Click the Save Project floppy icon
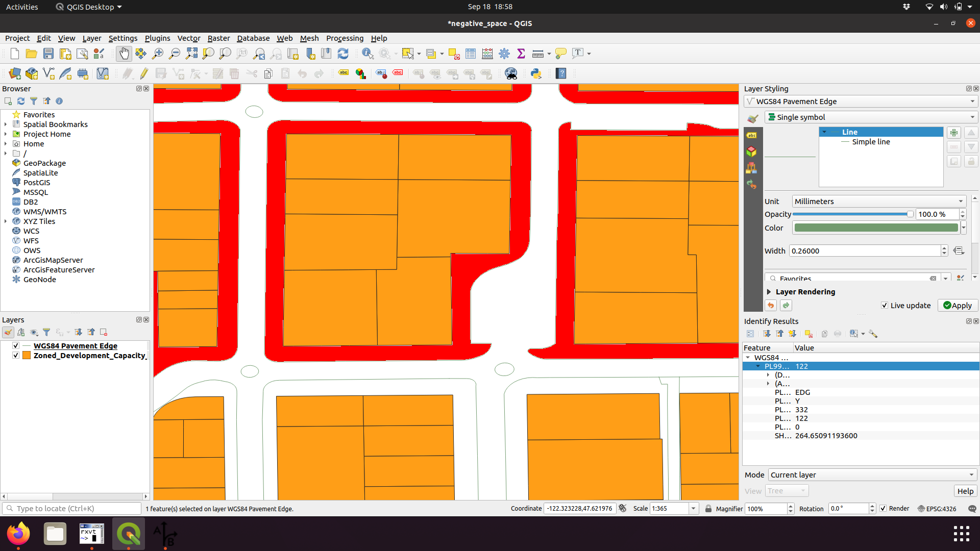 [48, 54]
